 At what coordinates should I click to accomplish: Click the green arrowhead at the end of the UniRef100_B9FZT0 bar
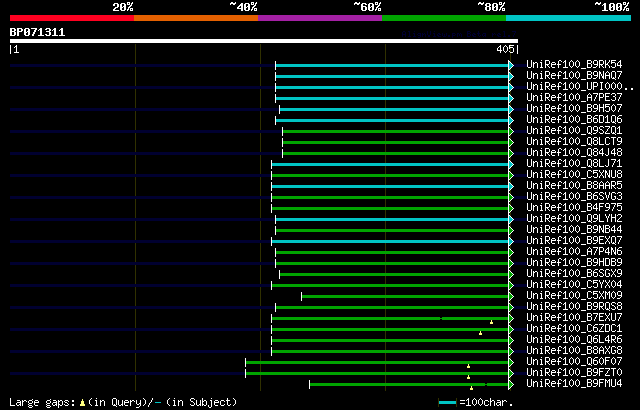pos(511,374)
